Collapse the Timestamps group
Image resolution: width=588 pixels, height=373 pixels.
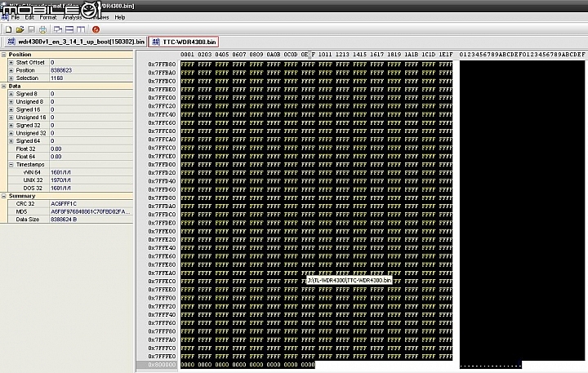click(11, 165)
